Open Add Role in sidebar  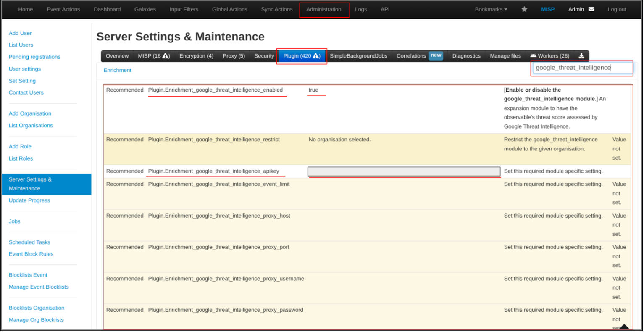[20, 147]
